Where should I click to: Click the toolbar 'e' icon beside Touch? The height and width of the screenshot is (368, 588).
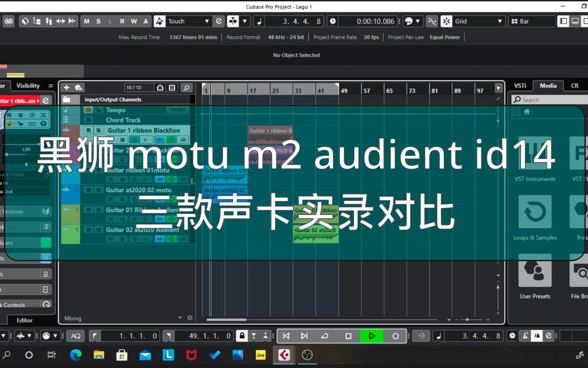tap(219, 21)
